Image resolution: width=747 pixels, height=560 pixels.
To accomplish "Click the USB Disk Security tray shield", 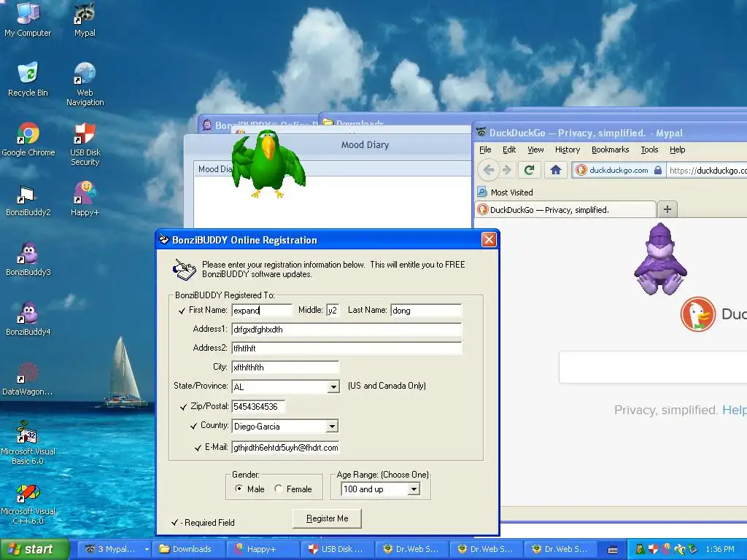I will (653, 549).
